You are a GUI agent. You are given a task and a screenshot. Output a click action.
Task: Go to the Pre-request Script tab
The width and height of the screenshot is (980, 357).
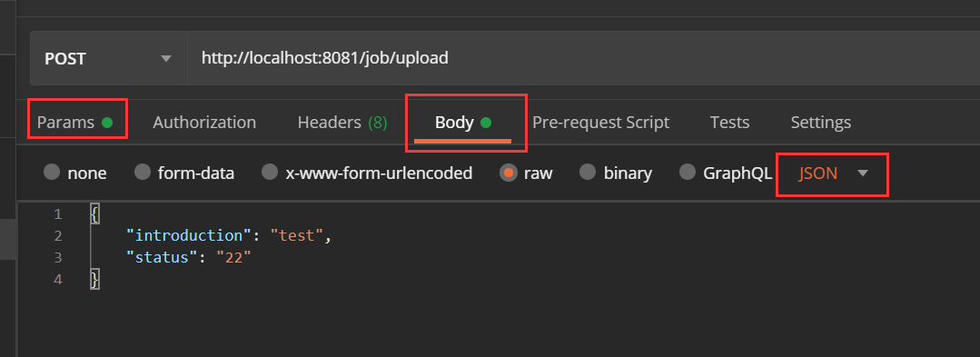click(600, 123)
